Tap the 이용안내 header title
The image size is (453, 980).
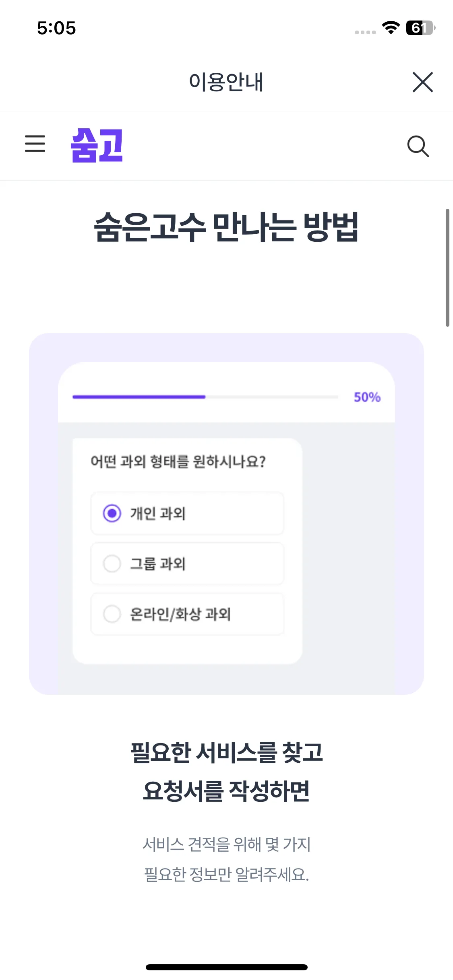pos(226,82)
